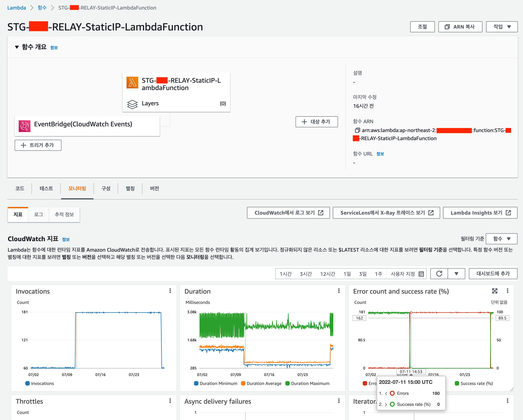Open the Duration chart three-dot menu
523x420 pixels.
pyautogui.click(x=339, y=291)
